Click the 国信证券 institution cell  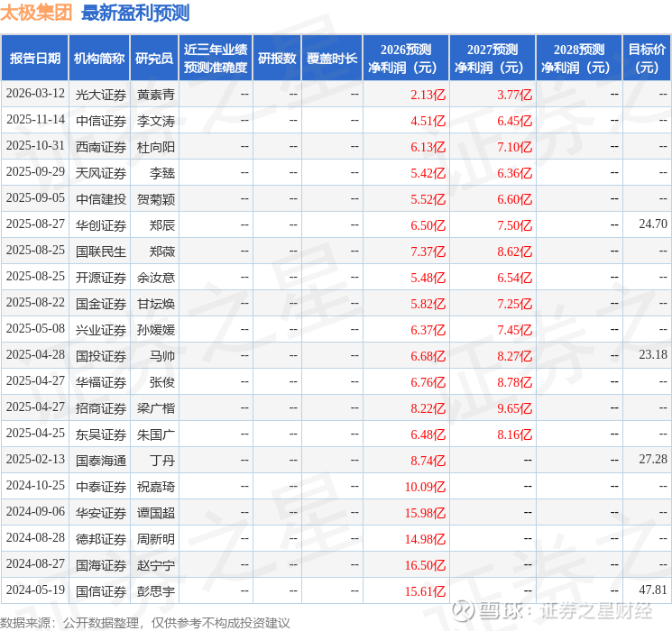point(101,591)
